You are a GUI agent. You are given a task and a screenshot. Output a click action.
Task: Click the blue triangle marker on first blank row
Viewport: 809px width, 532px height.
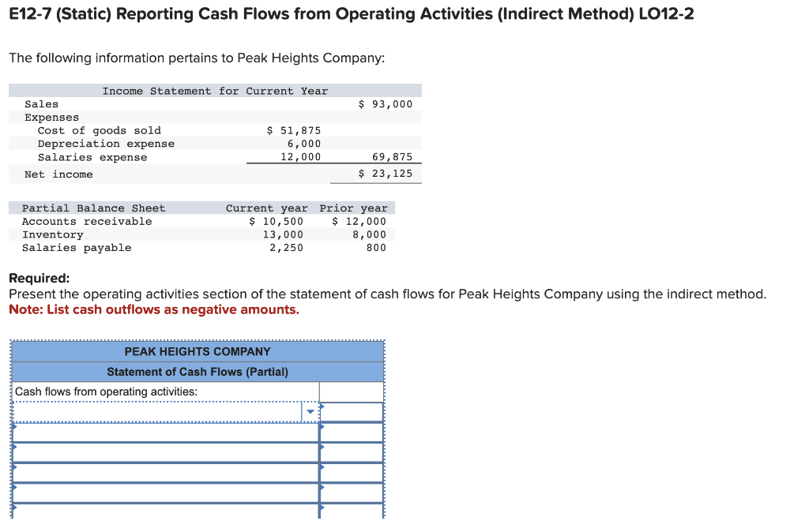13,426
